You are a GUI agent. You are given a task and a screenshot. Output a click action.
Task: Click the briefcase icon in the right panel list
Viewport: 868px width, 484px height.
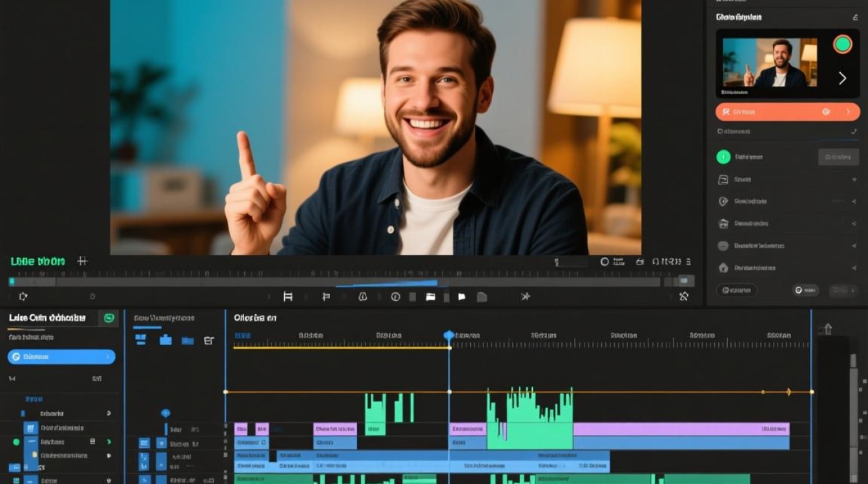pos(723,224)
